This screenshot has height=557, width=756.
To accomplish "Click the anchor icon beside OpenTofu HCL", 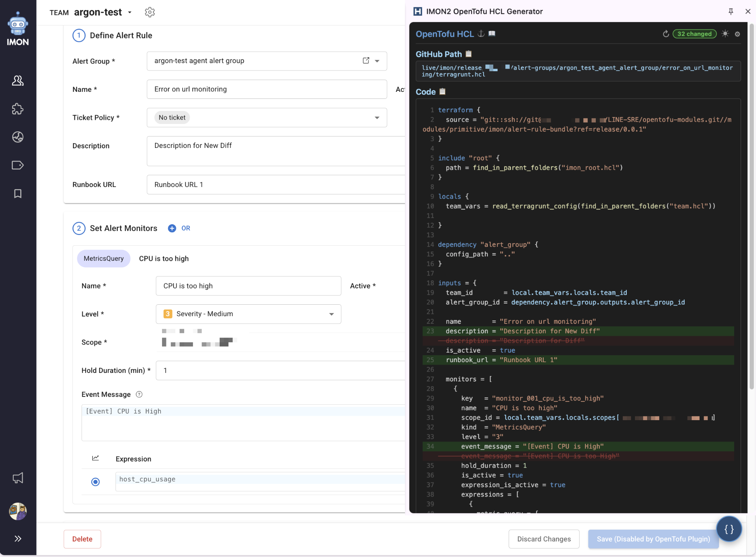I will pos(481,34).
